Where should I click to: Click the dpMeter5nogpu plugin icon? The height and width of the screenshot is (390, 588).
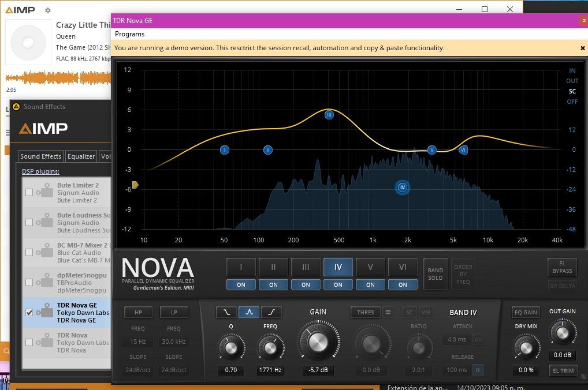point(45,280)
